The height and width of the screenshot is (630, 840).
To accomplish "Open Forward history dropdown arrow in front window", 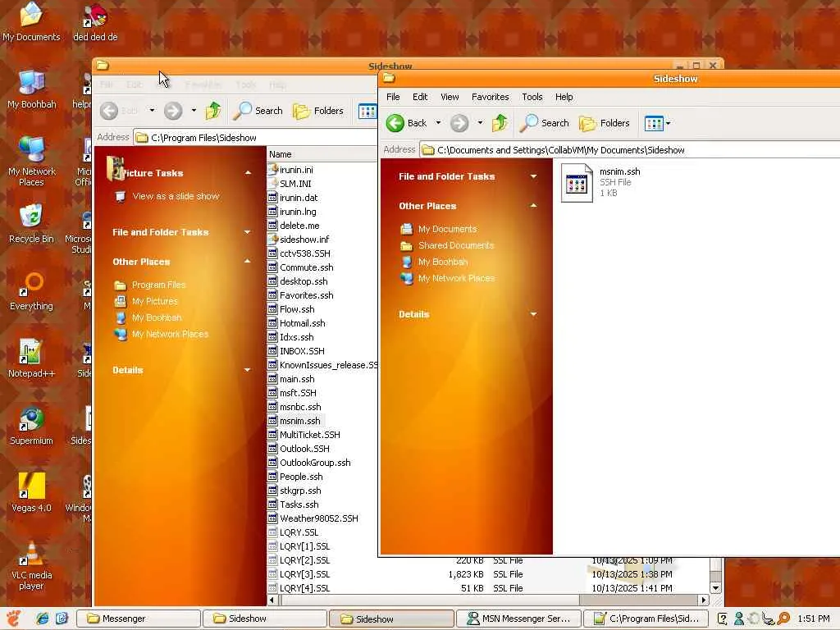I will (480, 123).
